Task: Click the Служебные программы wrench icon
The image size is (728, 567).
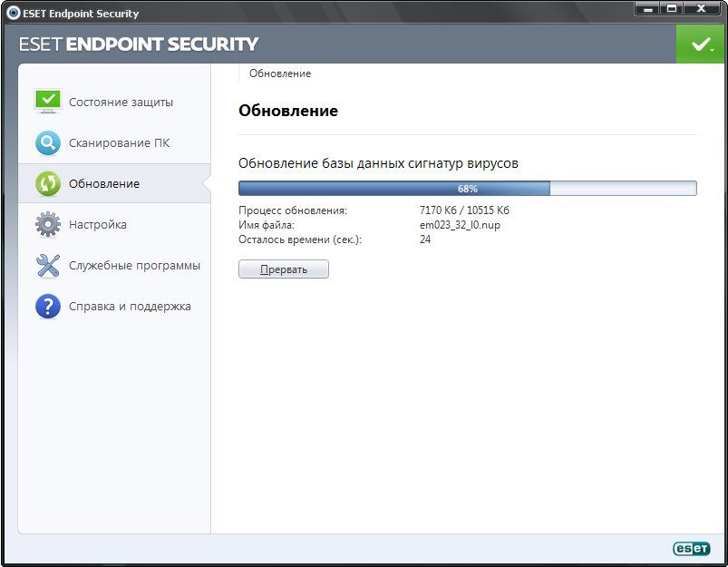Action: tap(47, 265)
